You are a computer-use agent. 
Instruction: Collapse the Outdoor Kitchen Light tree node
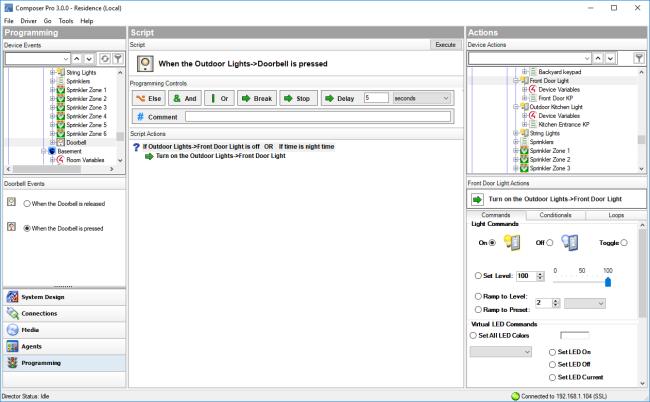click(x=516, y=107)
